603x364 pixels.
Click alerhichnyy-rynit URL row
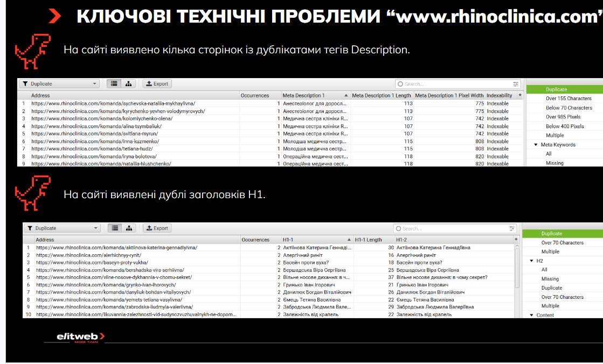click(88, 255)
